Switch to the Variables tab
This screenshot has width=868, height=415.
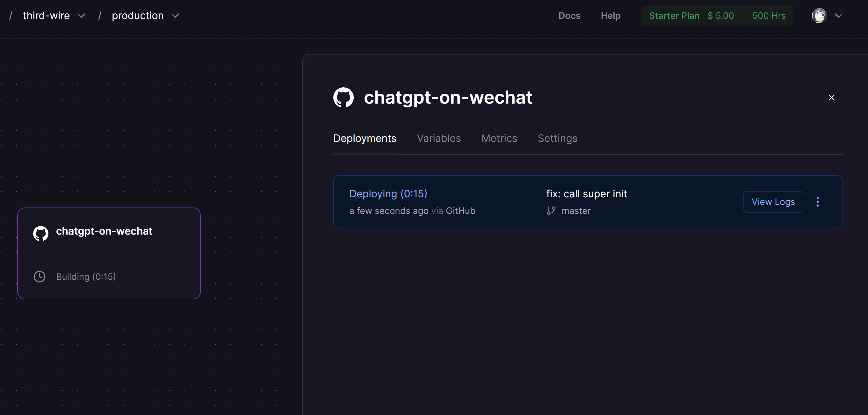click(439, 138)
